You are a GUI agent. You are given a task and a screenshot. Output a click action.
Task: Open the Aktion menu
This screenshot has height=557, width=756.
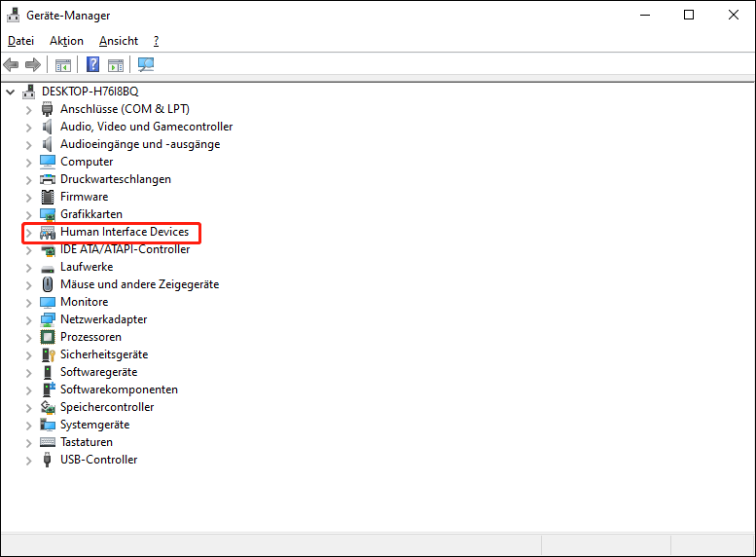coord(66,41)
